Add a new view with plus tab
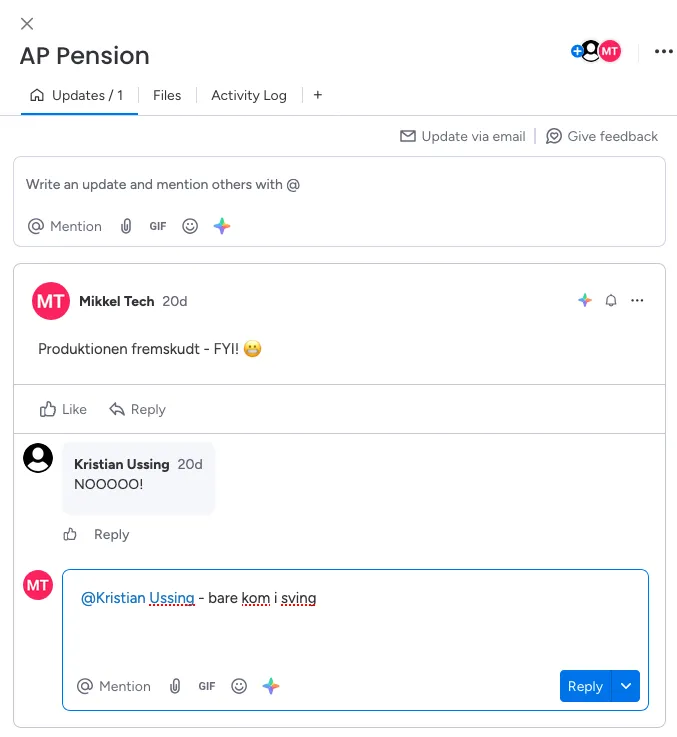Image resolution: width=677 pixels, height=737 pixels. (318, 95)
